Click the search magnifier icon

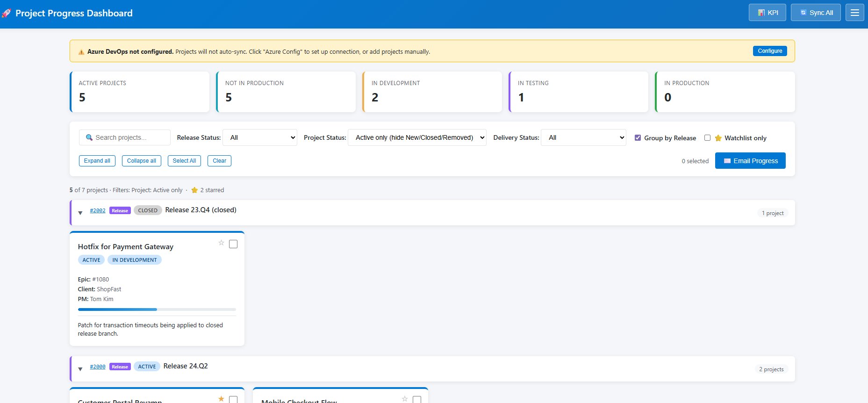click(x=89, y=137)
